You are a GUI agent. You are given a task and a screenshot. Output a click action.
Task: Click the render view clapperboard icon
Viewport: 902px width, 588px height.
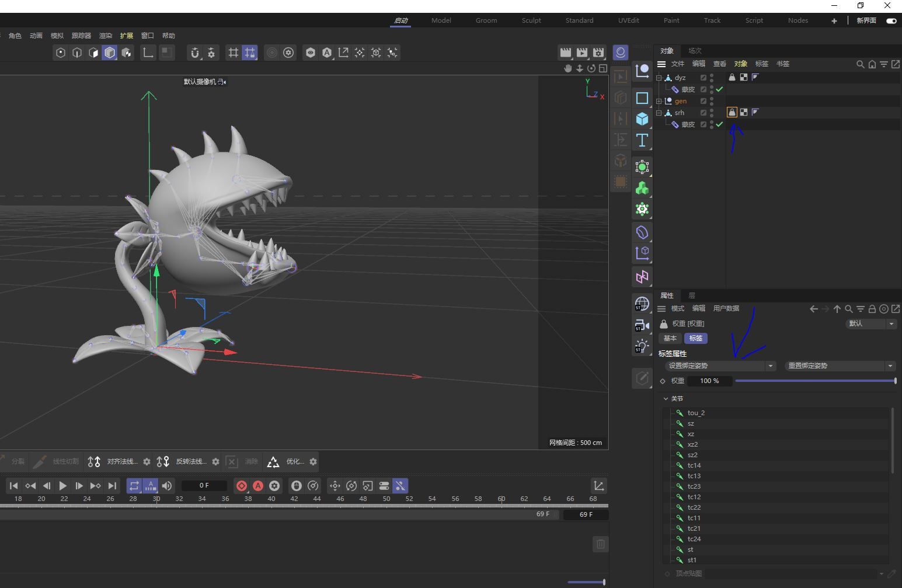click(565, 53)
